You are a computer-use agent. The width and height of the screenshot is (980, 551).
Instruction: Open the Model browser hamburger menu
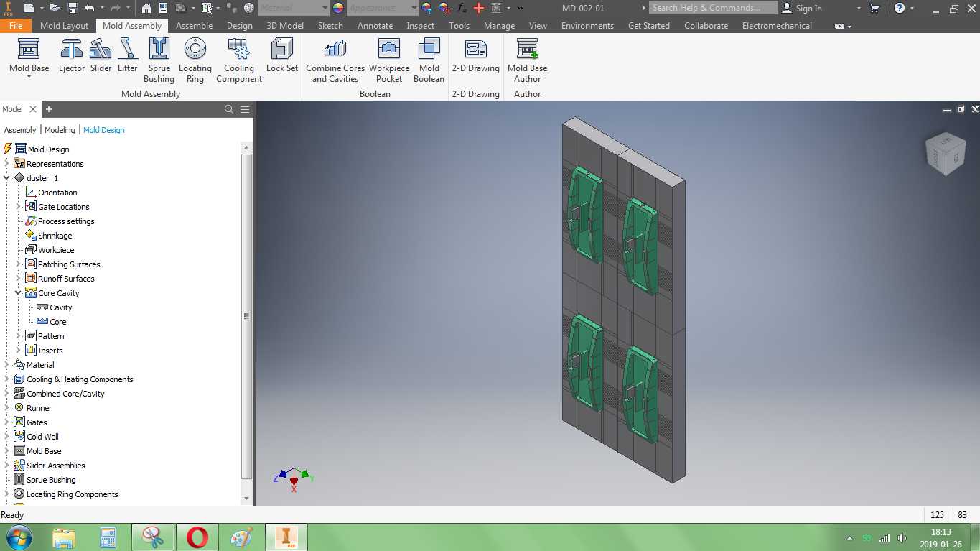tap(245, 109)
